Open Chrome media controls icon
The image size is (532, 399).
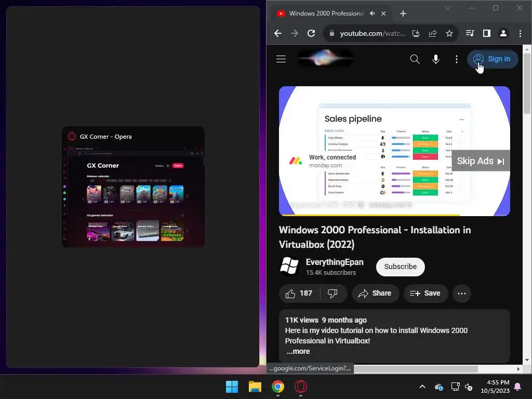pyautogui.click(x=470, y=33)
